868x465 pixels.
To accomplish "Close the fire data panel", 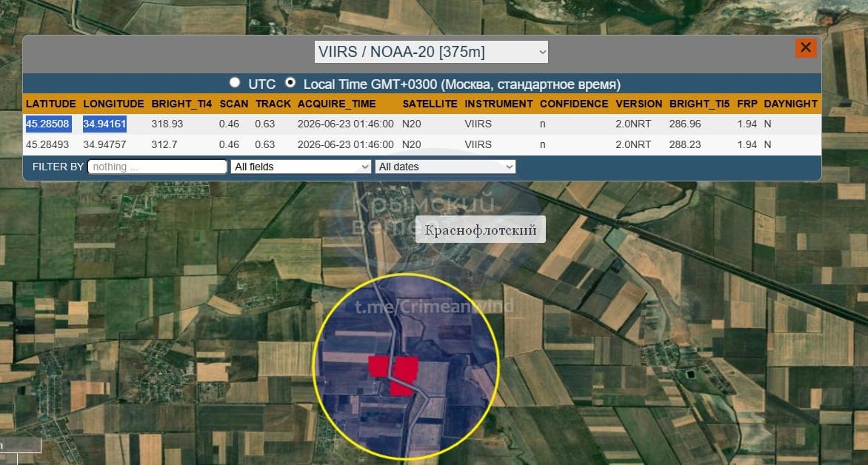I will (x=806, y=48).
